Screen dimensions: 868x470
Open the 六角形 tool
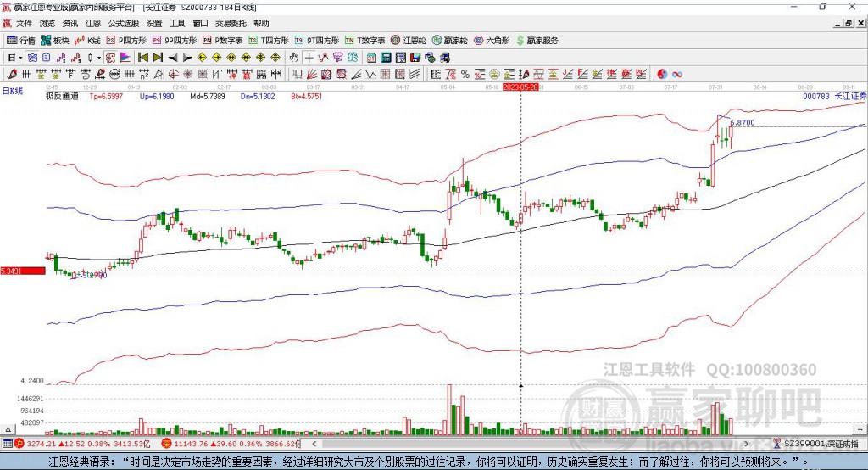(x=492, y=41)
